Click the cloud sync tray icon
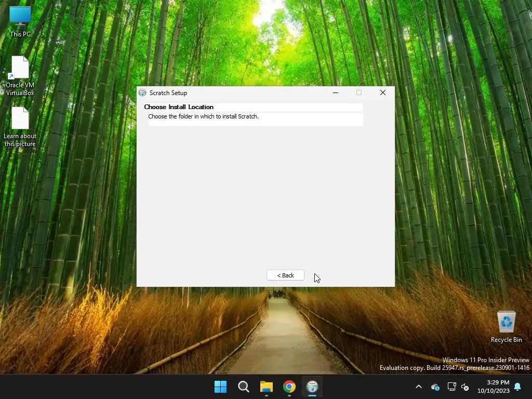This screenshot has height=399, width=532. click(x=435, y=387)
